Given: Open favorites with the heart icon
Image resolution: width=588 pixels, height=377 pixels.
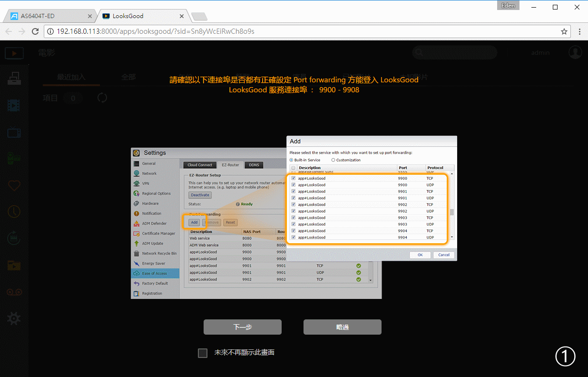Looking at the screenshot, I should [x=14, y=185].
